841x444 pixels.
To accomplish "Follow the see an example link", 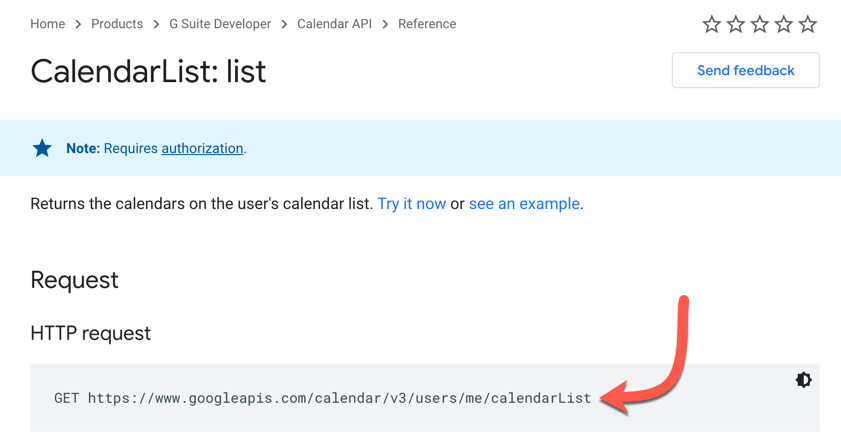I will pyautogui.click(x=524, y=204).
